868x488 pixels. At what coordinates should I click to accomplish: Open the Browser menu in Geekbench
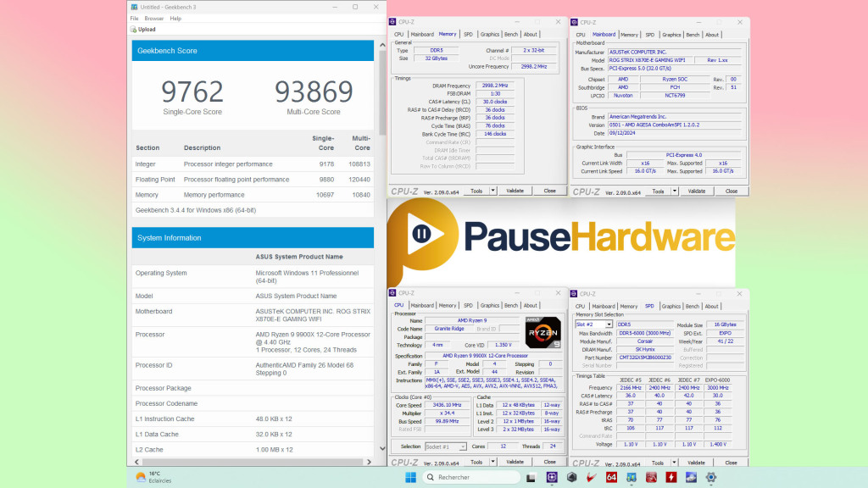[153, 17]
